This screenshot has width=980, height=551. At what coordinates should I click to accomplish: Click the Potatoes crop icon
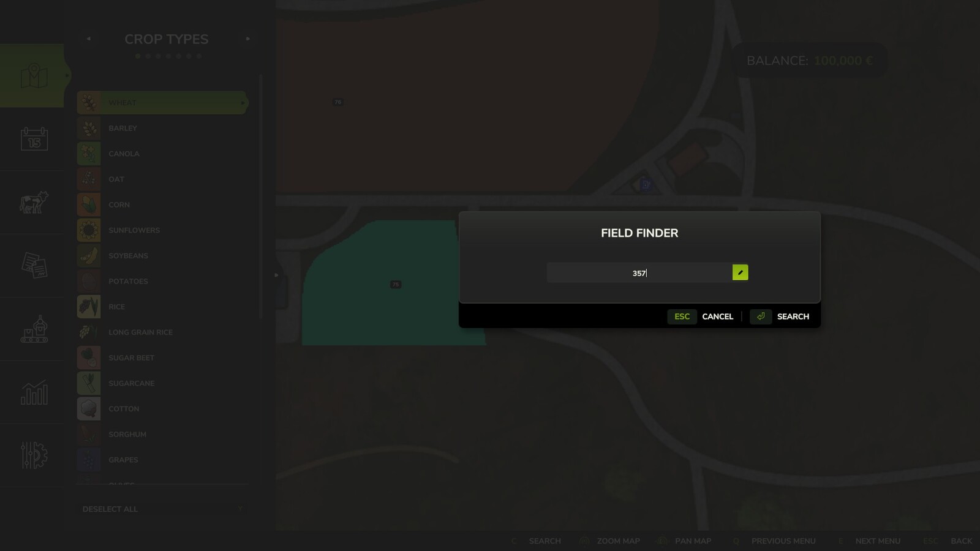coord(89,281)
